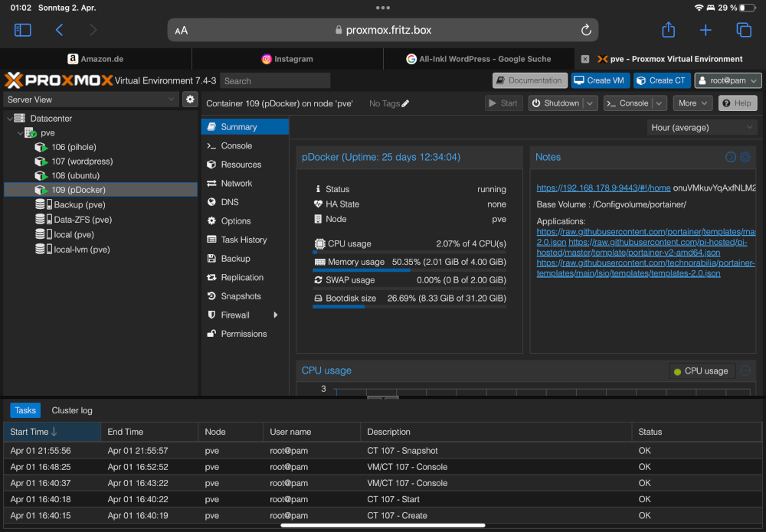Screen dimensions: 766x532
Task: Switch to the Amazon.de browser tab
Action: tap(96, 59)
